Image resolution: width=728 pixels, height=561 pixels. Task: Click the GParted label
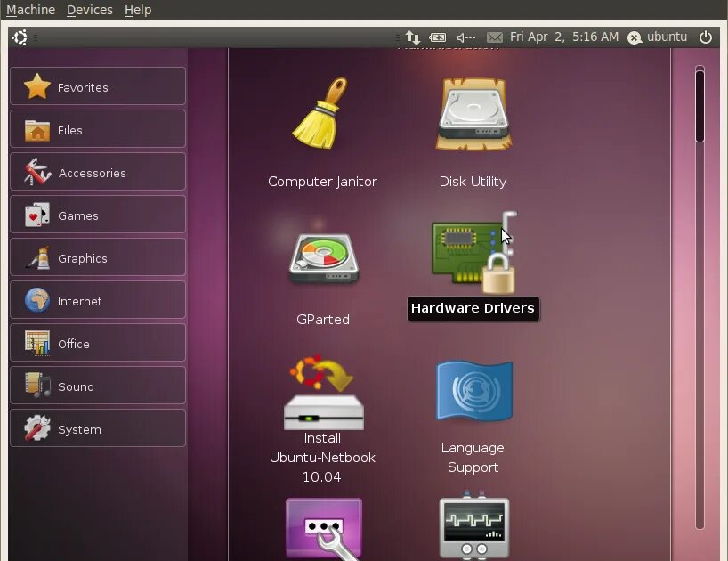coord(323,320)
